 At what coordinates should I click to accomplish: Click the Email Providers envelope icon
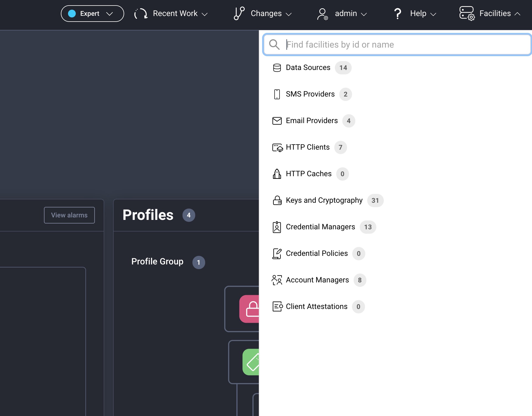[277, 121]
